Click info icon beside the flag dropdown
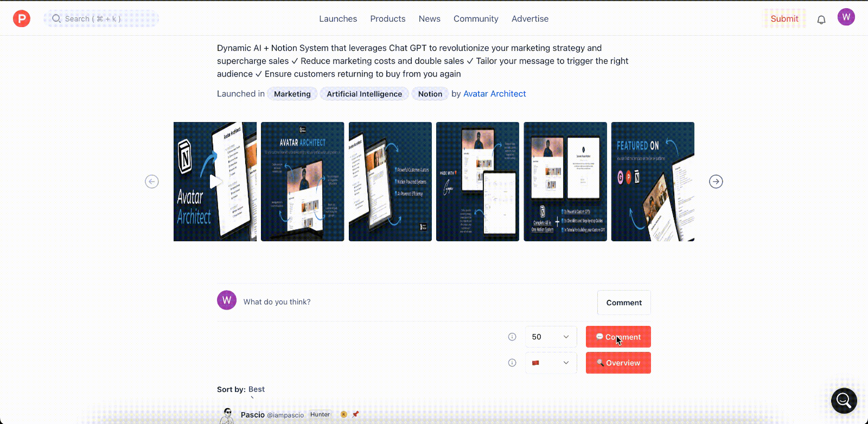Screen dimensions: 868x424 (512, 363)
